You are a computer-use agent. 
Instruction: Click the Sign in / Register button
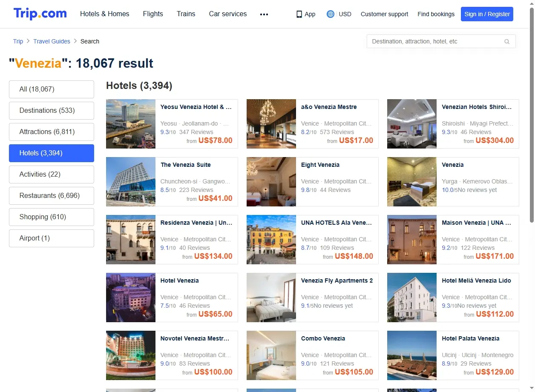[x=487, y=14]
